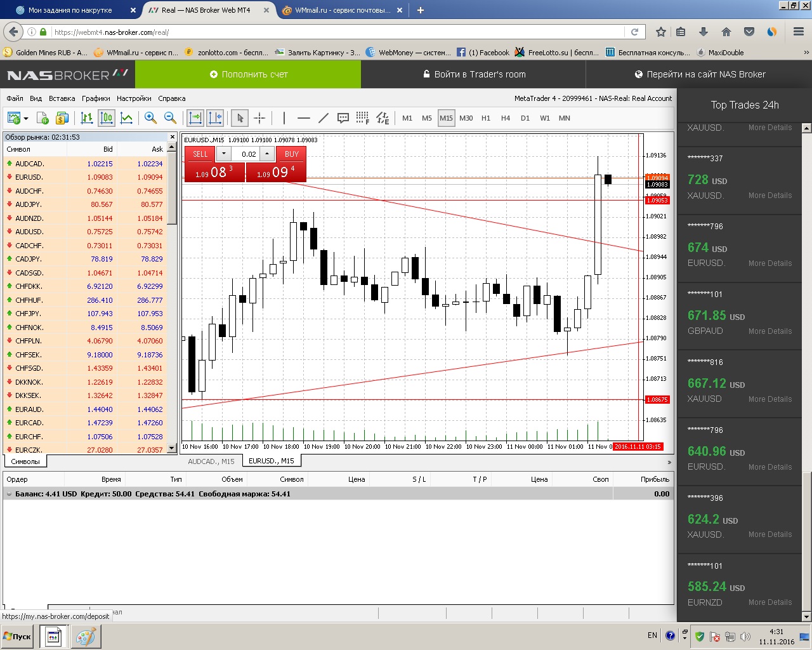The image size is (812, 650).
Task: Open the new chart dropdown arrow
Action: click(26, 119)
